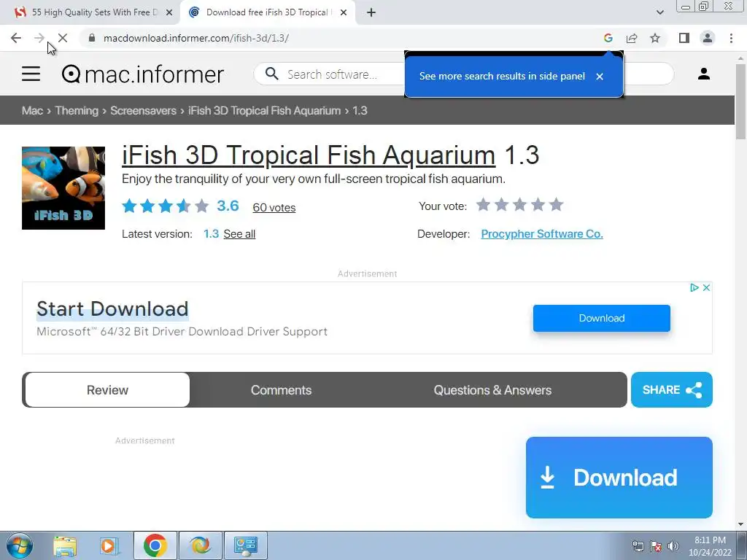The width and height of the screenshot is (747, 560).
Task: Expand the tab search dropdown arrow
Action: 659,12
